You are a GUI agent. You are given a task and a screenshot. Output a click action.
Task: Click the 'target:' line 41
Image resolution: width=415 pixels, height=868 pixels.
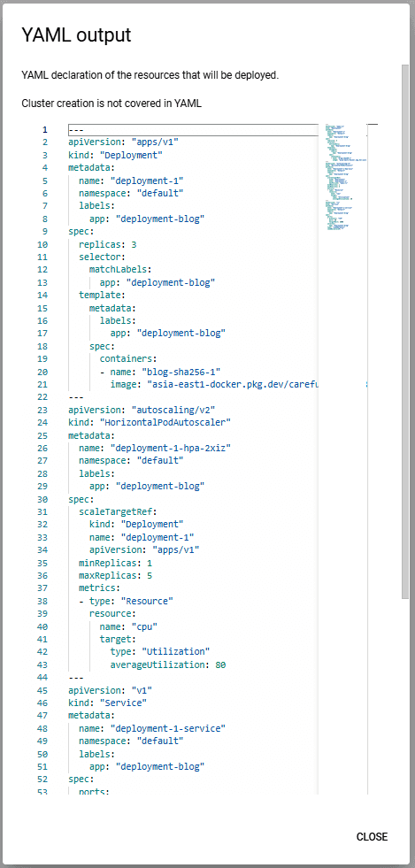click(118, 640)
